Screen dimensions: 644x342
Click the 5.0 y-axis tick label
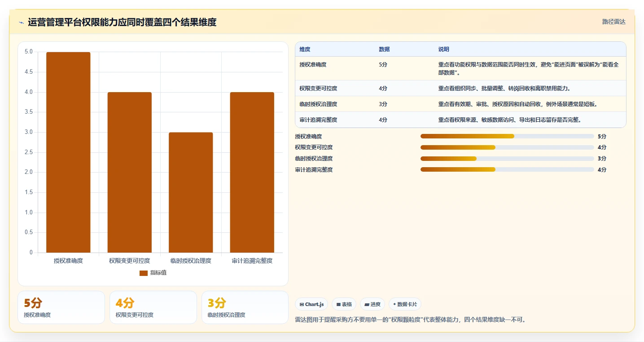[x=29, y=52]
